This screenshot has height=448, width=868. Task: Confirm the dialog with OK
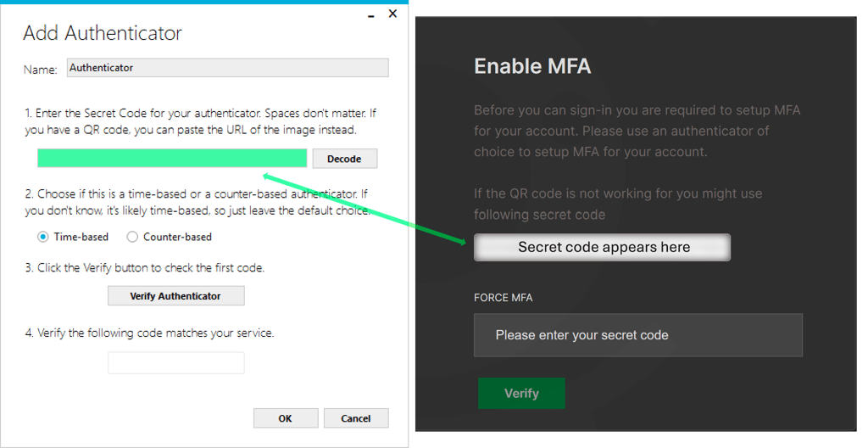point(286,418)
